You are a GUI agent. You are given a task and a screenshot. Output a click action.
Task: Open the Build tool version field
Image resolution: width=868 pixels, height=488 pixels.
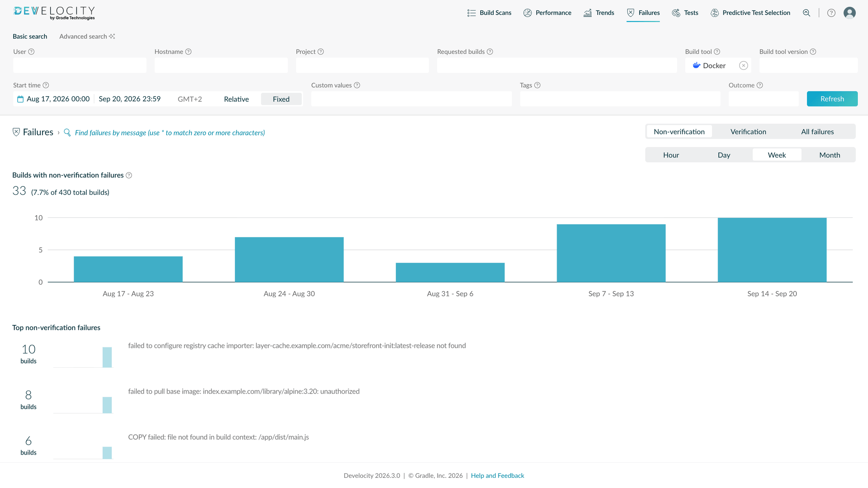809,65
